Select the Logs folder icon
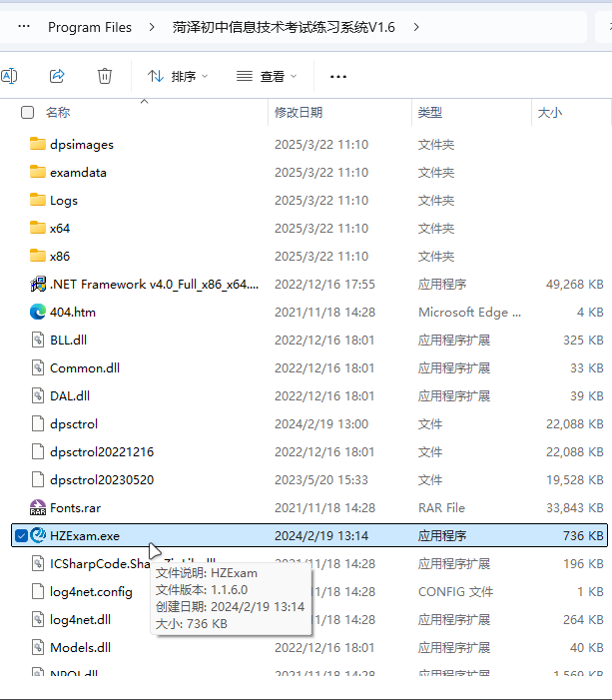Screen dimensions: 612x700 (38, 200)
